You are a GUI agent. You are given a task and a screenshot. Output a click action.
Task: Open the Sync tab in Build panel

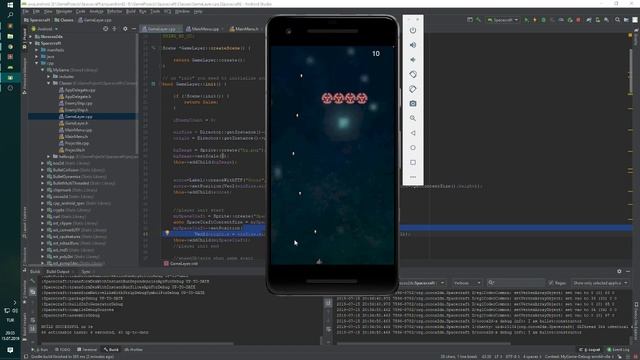click(86, 271)
